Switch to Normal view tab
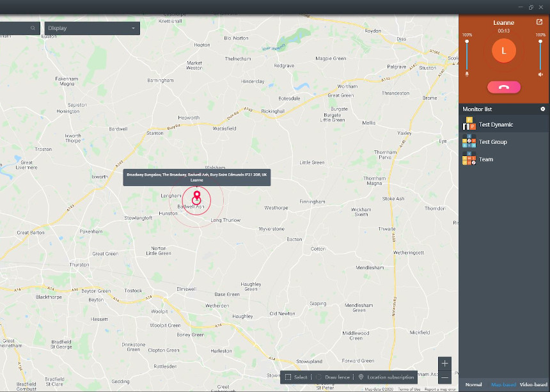 click(473, 384)
